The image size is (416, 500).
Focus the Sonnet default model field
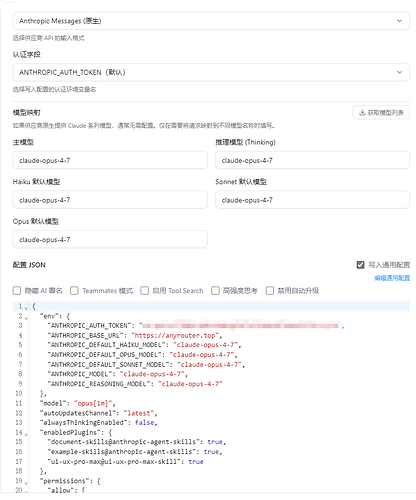(x=312, y=200)
